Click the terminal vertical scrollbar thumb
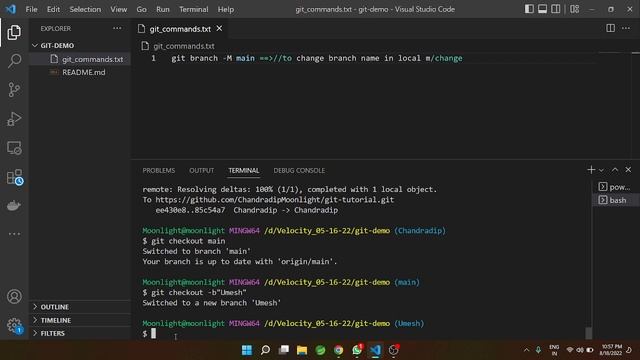The width and height of the screenshot is (640, 360). (x=588, y=333)
